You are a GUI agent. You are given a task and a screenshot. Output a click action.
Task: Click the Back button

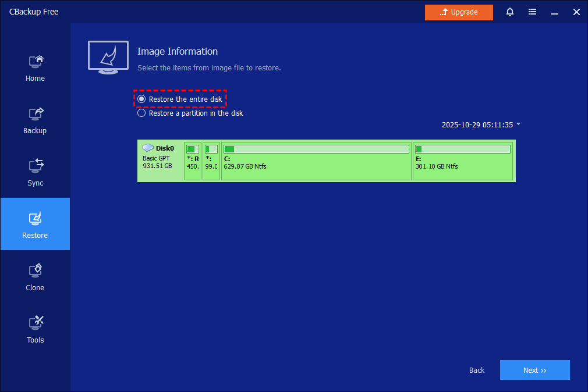pos(477,370)
